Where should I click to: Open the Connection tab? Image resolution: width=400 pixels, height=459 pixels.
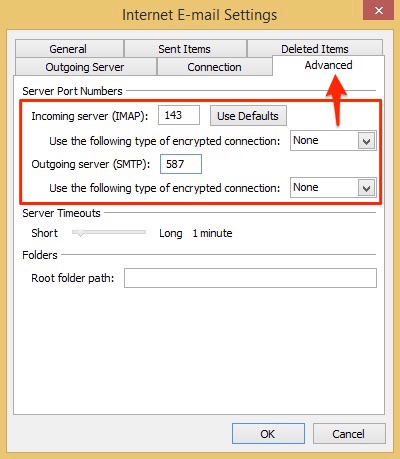pyautogui.click(x=214, y=67)
